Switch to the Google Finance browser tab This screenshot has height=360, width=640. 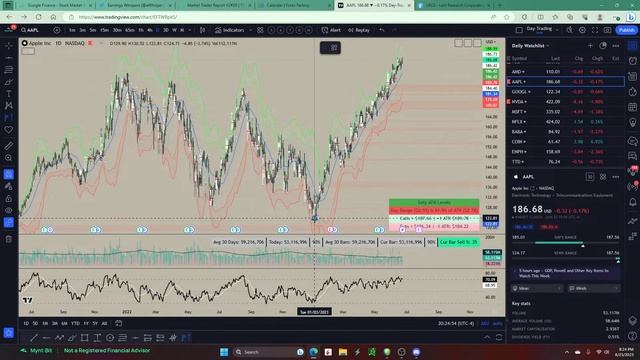pyautogui.click(x=55, y=5)
